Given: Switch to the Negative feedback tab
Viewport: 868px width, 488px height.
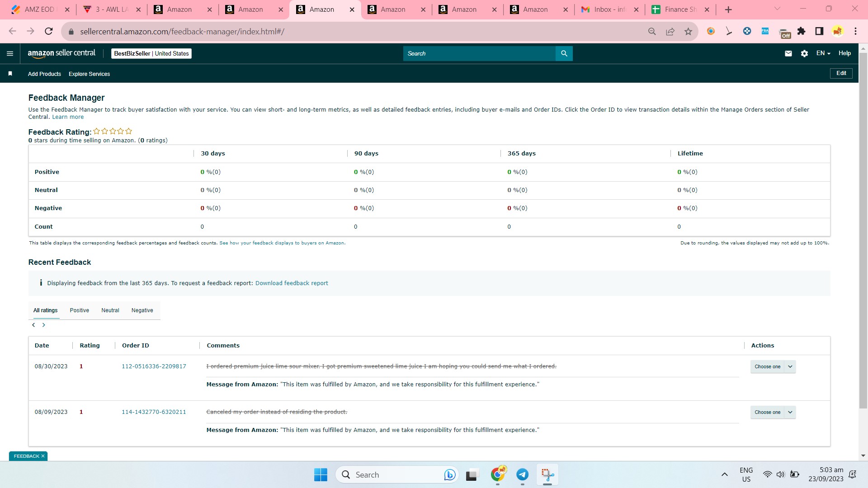Looking at the screenshot, I should [x=142, y=310].
